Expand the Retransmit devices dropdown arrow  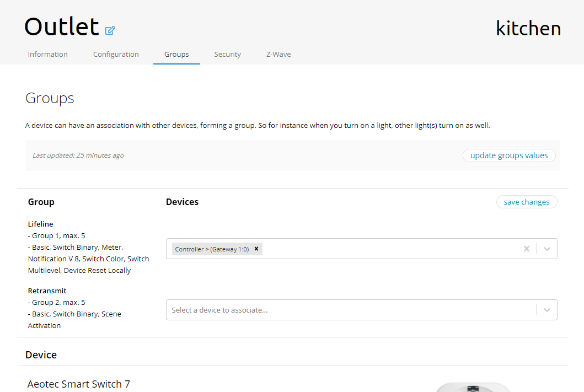[x=547, y=310]
